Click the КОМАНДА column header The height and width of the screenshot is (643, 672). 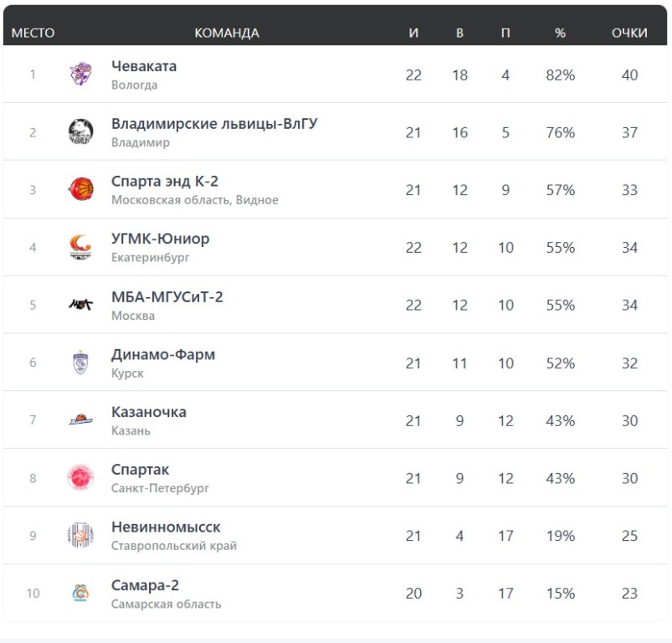point(227,33)
